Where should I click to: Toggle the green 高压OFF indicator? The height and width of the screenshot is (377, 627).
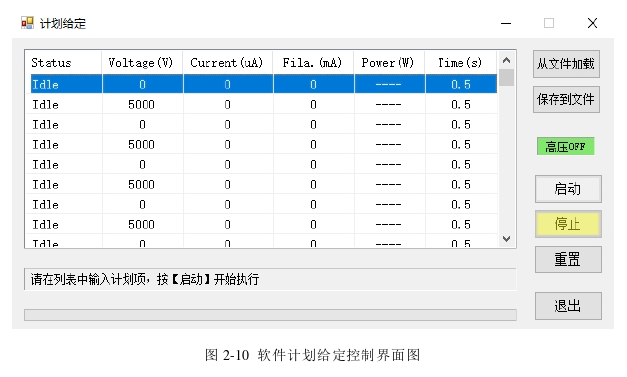click(x=565, y=146)
